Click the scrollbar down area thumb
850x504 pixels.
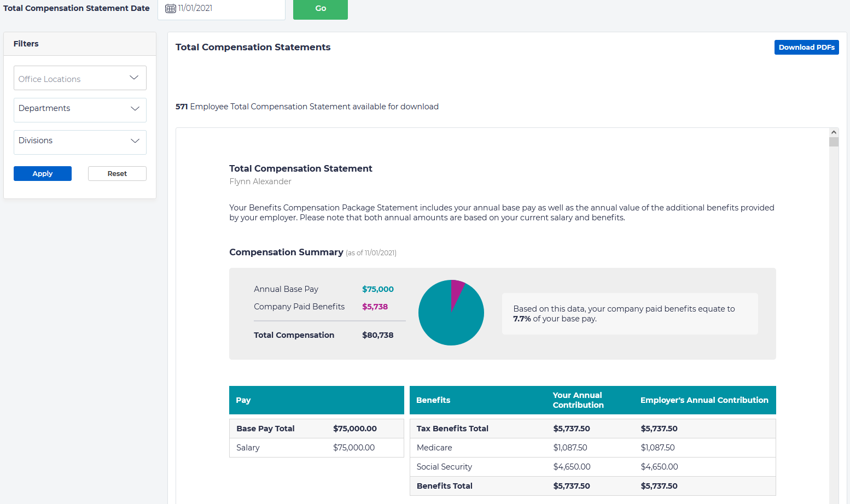(834, 141)
